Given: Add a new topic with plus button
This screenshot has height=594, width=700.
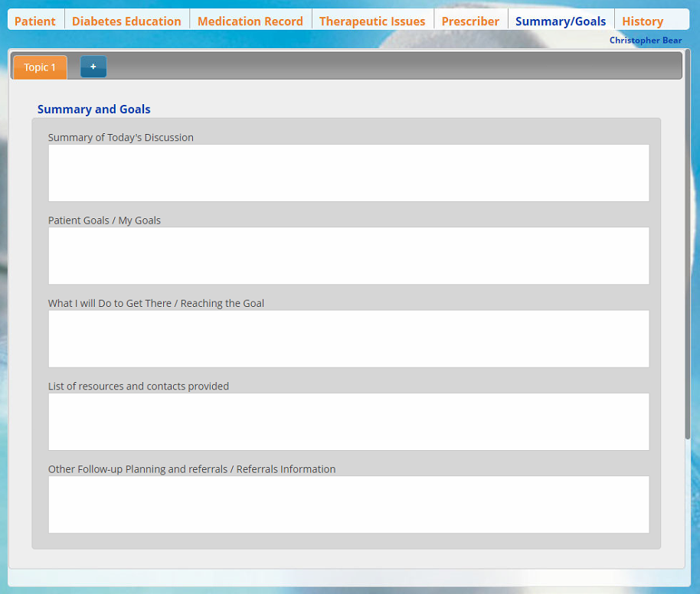Looking at the screenshot, I should click(x=93, y=67).
